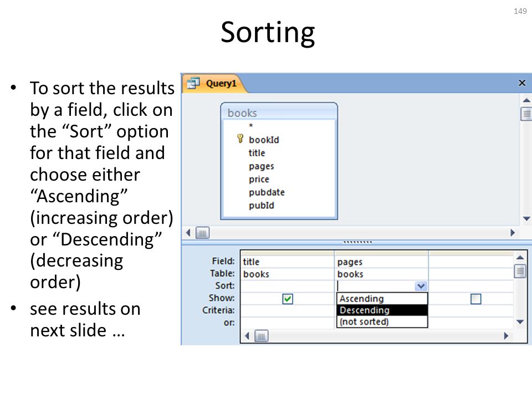Click the left arrow of the table pane's horizontal scrollbar
This screenshot has width=532, height=399.
(188, 233)
